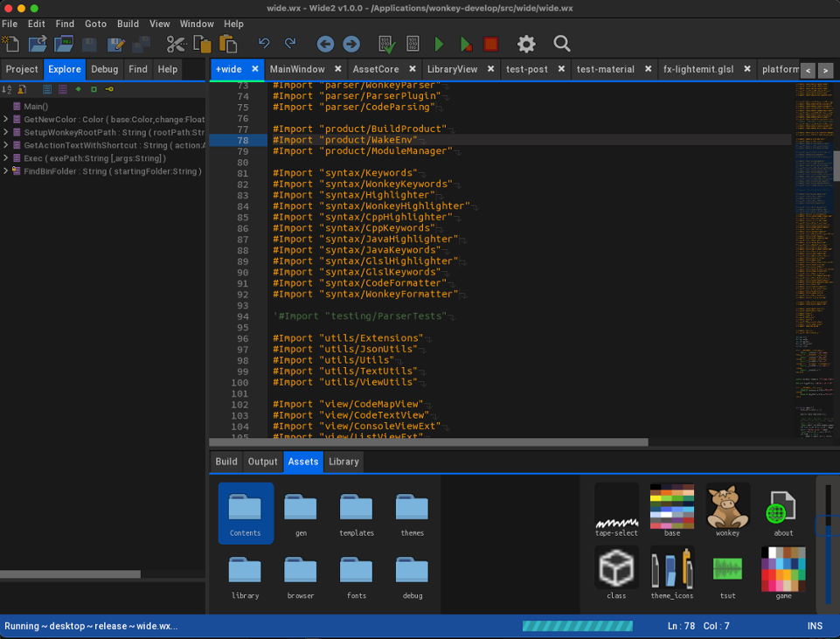Click the < button to scroll editor tabs back
This screenshot has width=840, height=639.
tap(808, 70)
